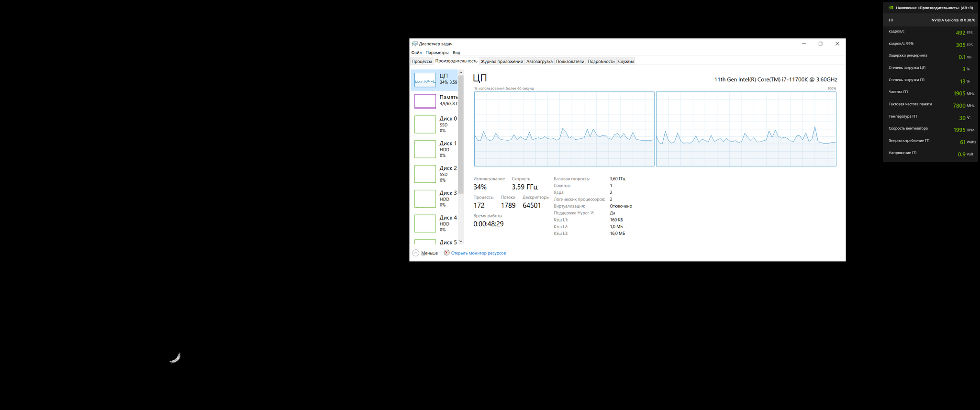Switch to the Пользователи tab
Viewport: 980px width, 410px height.
click(x=570, y=61)
